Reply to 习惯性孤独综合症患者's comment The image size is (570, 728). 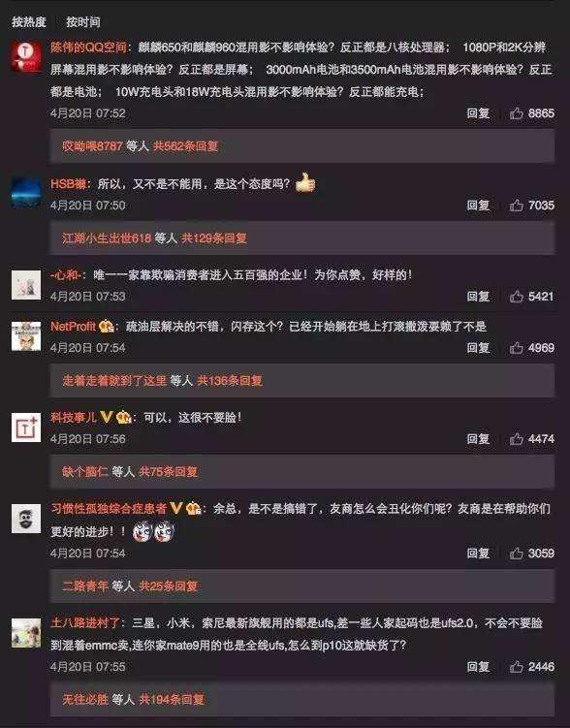tap(478, 553)
